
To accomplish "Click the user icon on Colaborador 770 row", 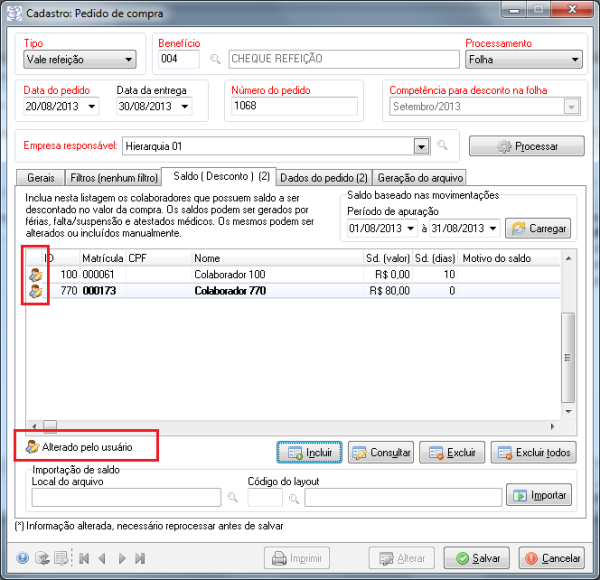I will coord(35,291).
